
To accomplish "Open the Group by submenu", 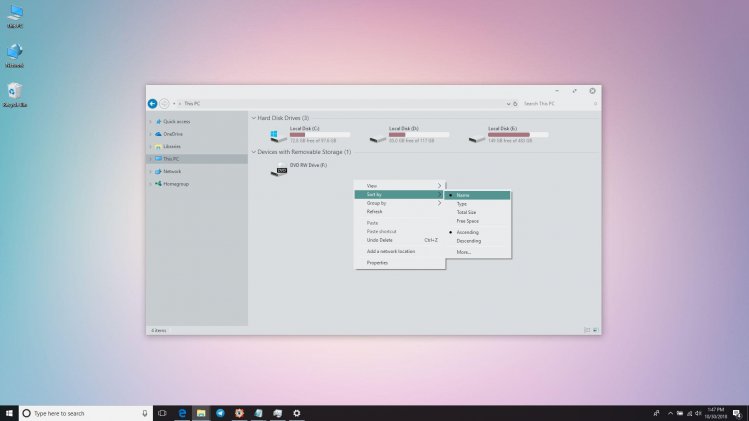I will [x=400, y=203].
